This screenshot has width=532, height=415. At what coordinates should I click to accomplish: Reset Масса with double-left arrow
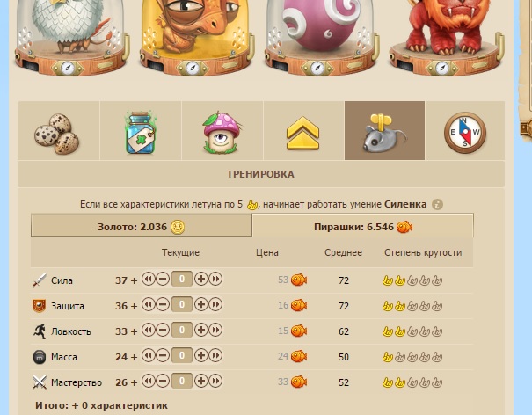coord(148,355)
